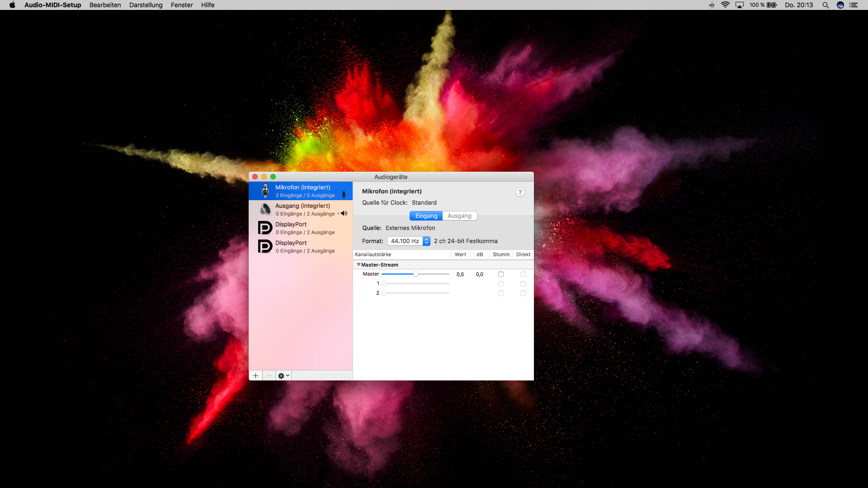868x488 pixels.
Task: Click the Wi-Fi status icon
Action: (x=725, y=5)
